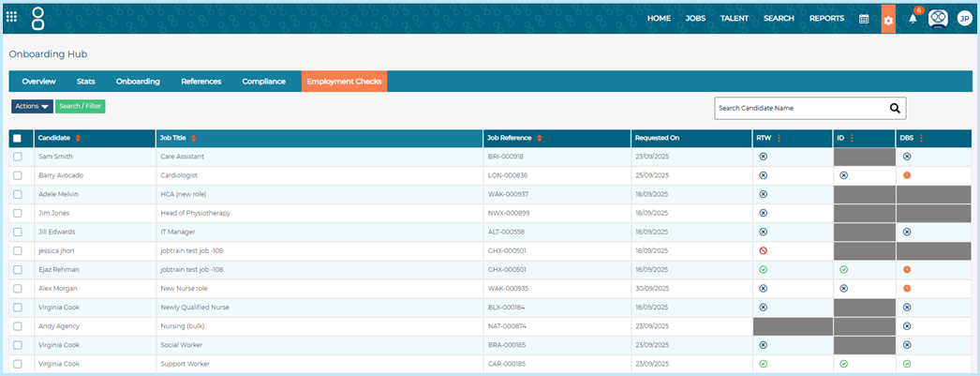Tick the checkbox for Sam Smith
The height and width of the screenshot is (376, 980).
[18, 157]
